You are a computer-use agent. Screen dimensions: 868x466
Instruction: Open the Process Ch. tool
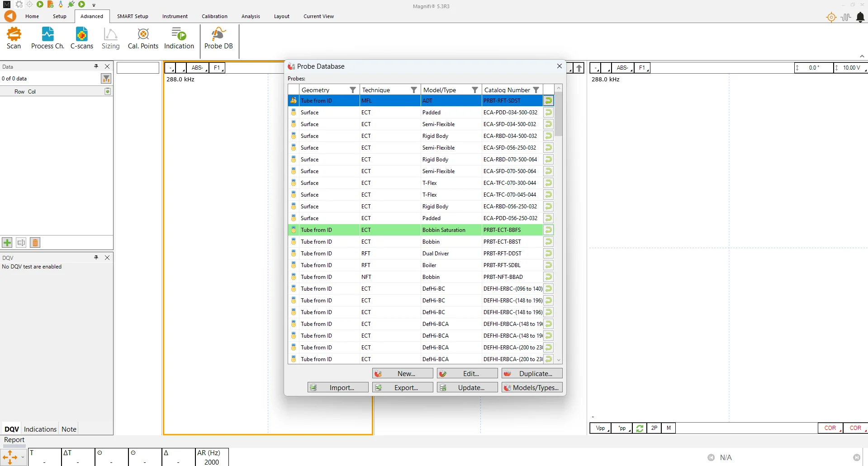tap(47, 38)
